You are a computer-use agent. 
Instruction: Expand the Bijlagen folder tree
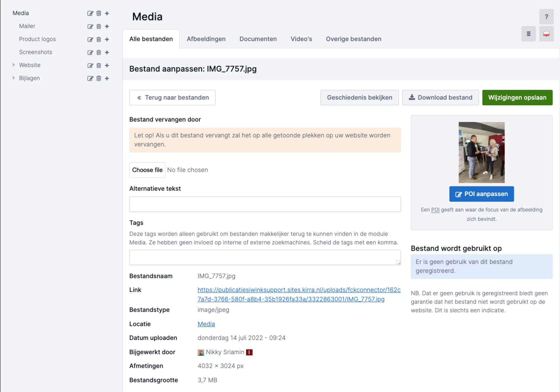click(x=13, y=78)
